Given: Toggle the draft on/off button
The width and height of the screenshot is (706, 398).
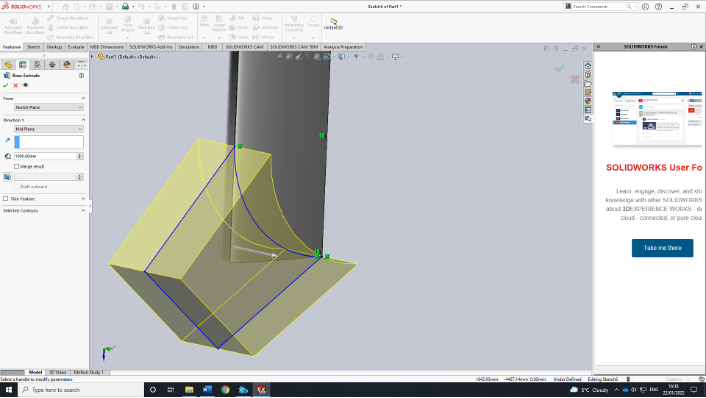Looking at the screenshot, I should click(8, 177).
